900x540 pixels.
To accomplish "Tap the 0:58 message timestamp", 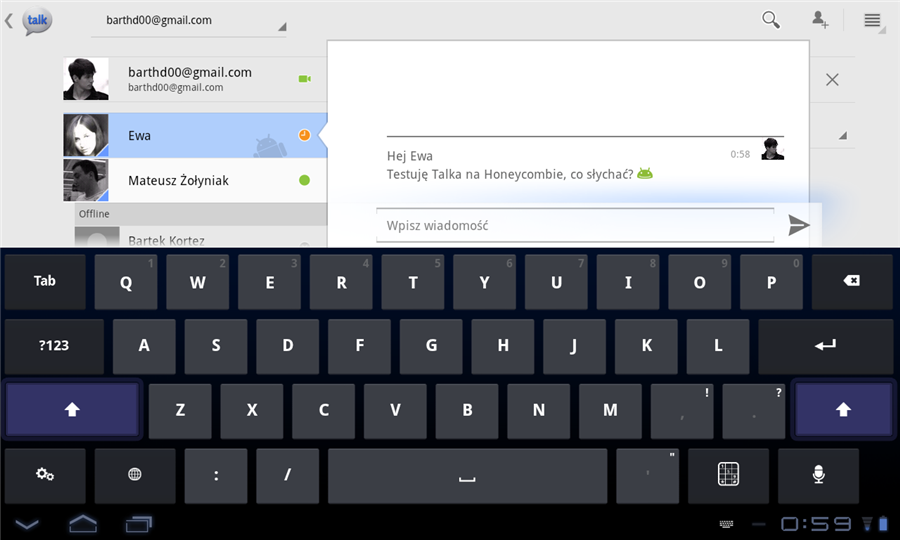I will [740, 154].
